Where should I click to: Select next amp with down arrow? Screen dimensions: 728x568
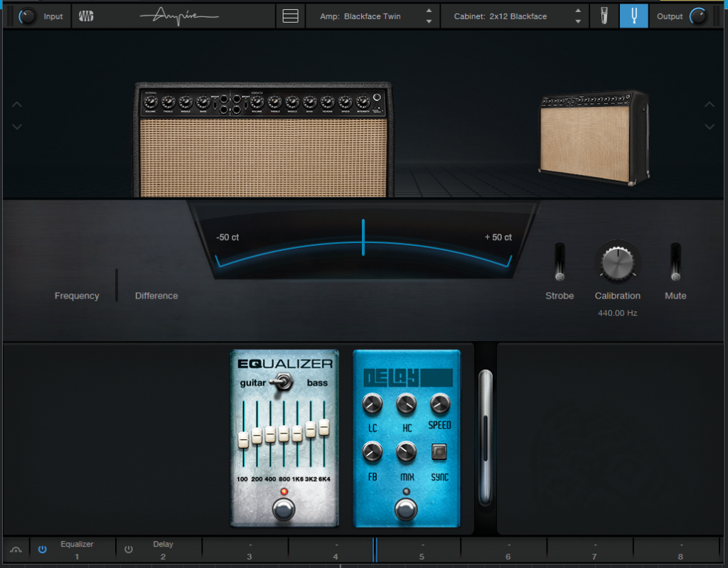[429, 21]
